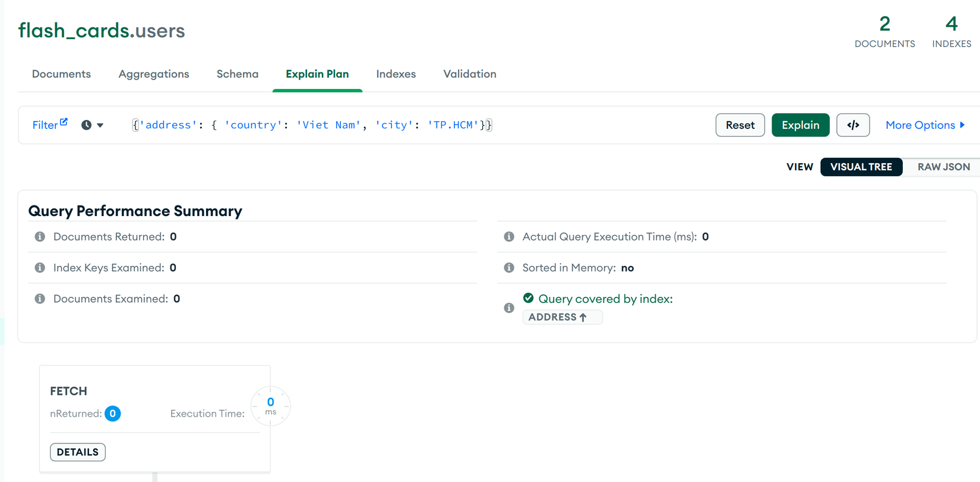Image resolution: width=980 pixels, height=482 pixels.
Task: Click the info icon beside Sorted in Memory
Action: 509,268
